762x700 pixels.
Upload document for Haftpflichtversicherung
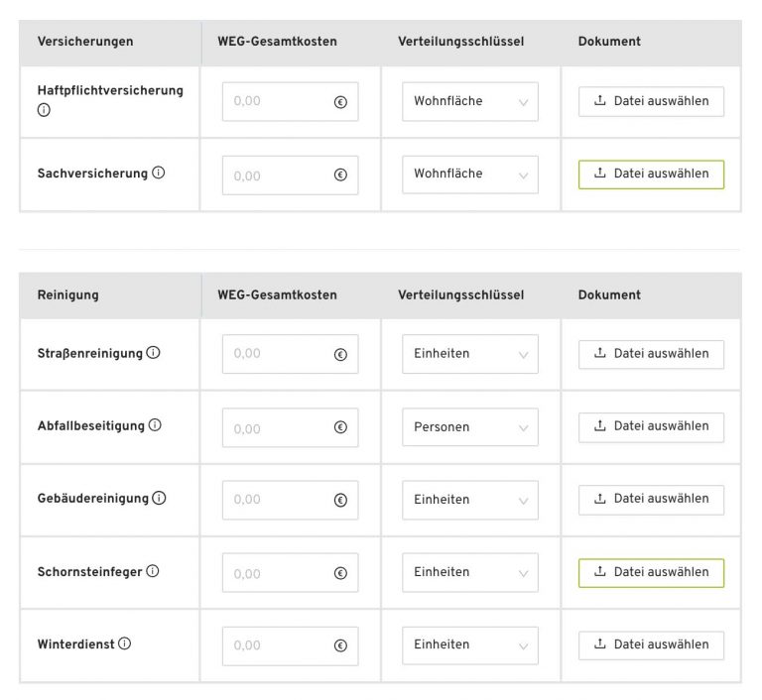coord(651,102)
